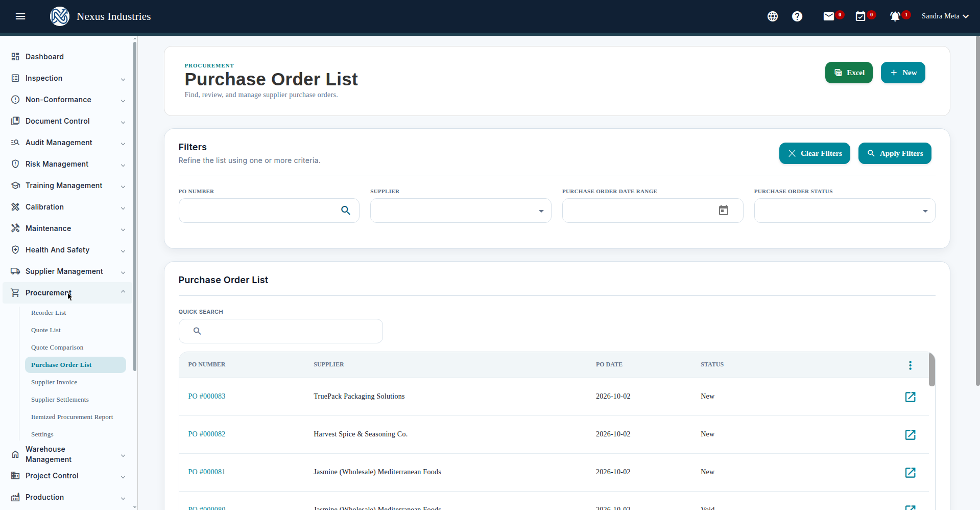Click the PO Number search magnifier icon
980x510 pixels.
click(346, 211)
